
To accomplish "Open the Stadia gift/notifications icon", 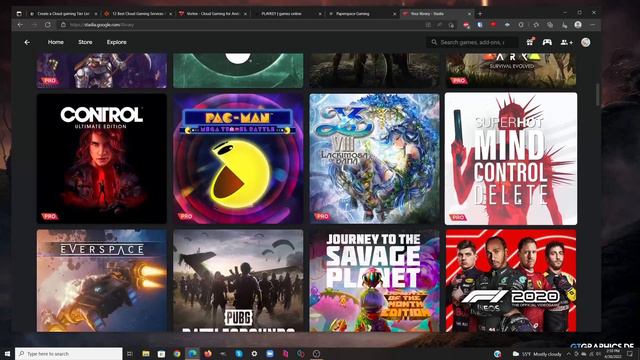I will pyautogui.click(x=530, y=42).
